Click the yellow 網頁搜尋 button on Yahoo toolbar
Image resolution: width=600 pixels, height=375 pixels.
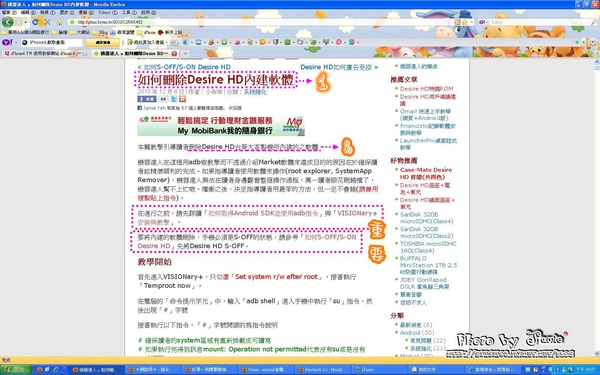(102, 42)
